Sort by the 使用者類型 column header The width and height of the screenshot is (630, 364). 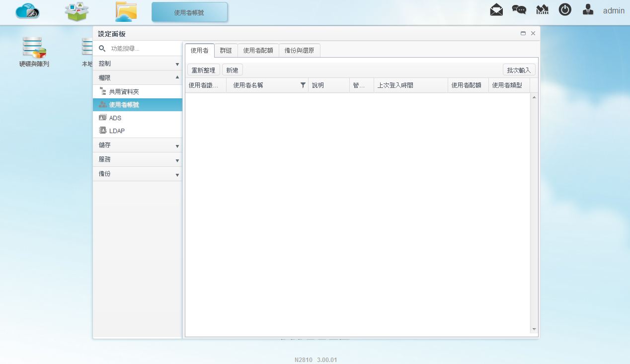[509, 85]
